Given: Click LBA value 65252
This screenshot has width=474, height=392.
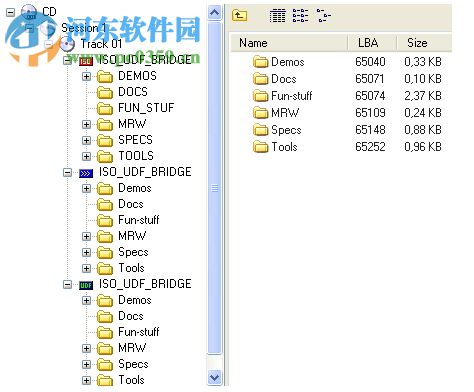Looking at the screenshot, I should (370, 147).
